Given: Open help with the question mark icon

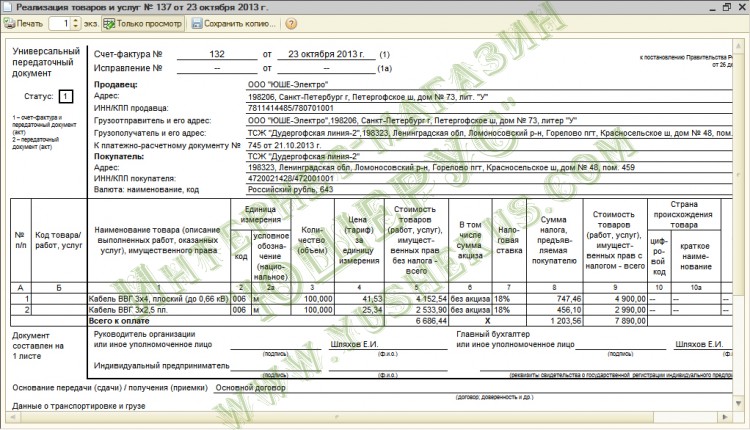Looking at the screenshot, I should point(291,23).
